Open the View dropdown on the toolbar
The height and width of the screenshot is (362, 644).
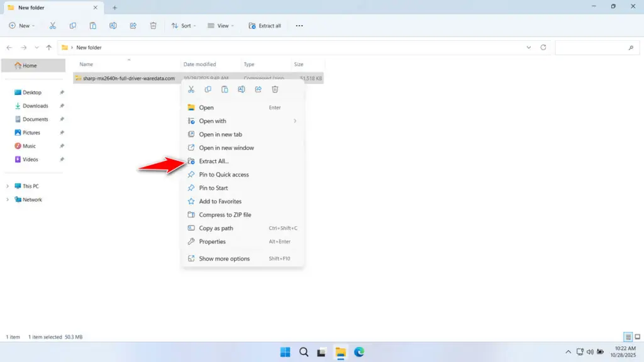coord(221,25)
